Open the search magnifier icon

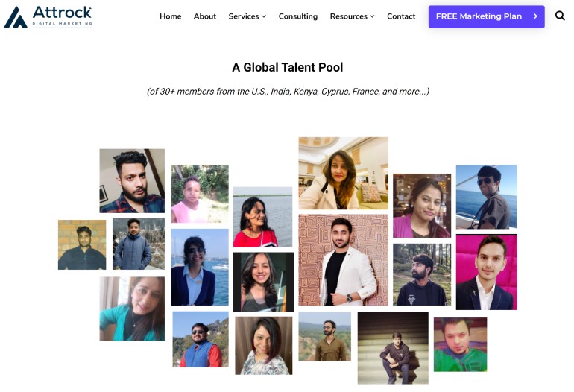tap(560, 16)
